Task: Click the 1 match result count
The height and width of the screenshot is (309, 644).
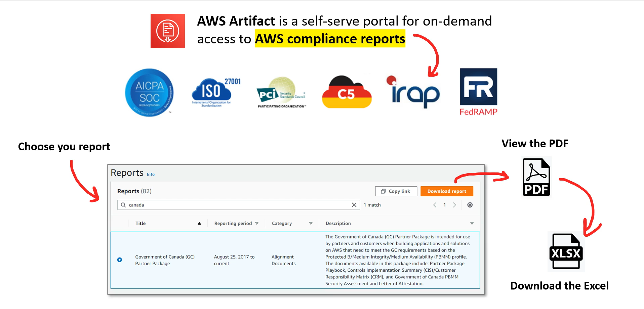Action: [x=372, y=205]
